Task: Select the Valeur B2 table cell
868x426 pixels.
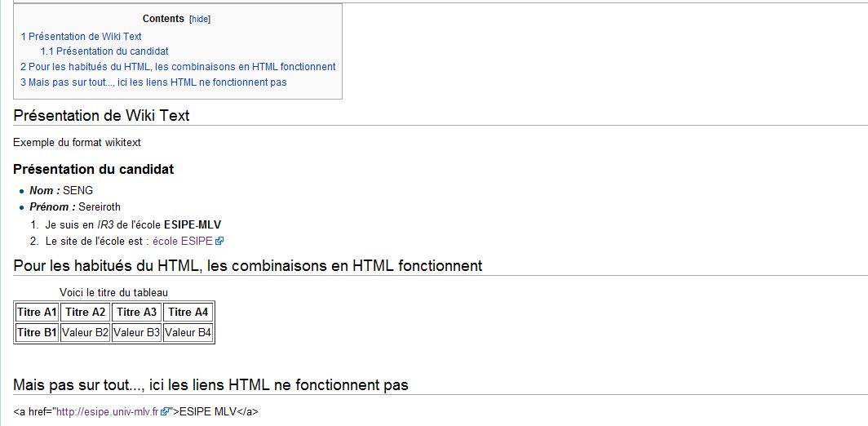Action: 86,333
